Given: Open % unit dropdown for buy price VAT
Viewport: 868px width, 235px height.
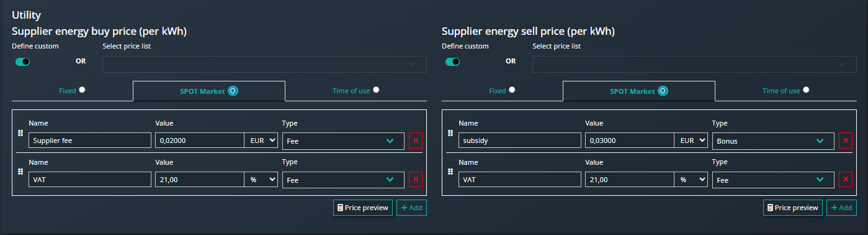Looking at the screenshot, I should pos(261,180).
